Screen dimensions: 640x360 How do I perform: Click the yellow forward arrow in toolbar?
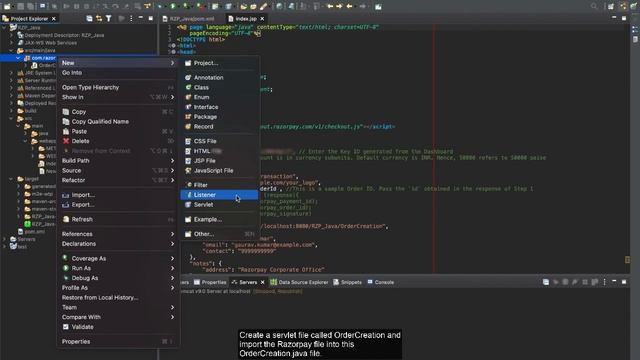click(x=339, y=6)
